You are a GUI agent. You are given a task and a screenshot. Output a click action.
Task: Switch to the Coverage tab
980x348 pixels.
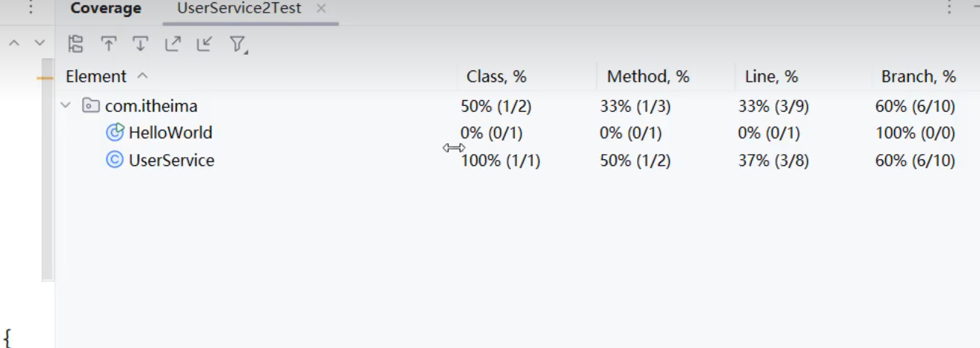(105, 9)
